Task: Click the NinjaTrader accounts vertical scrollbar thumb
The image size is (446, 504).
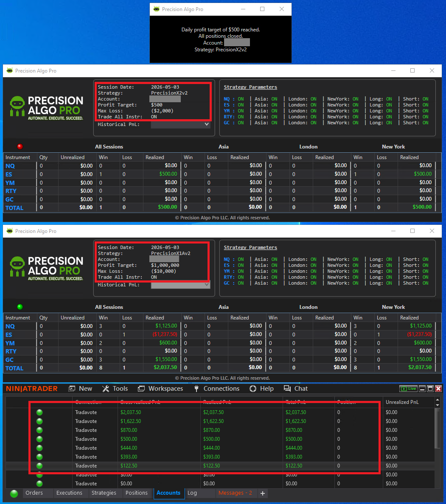Action: pos(438,428)
